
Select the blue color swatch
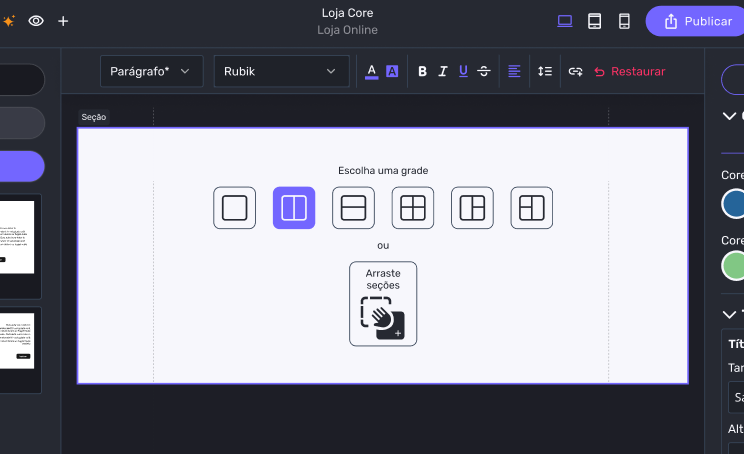(x=735, y=203)
